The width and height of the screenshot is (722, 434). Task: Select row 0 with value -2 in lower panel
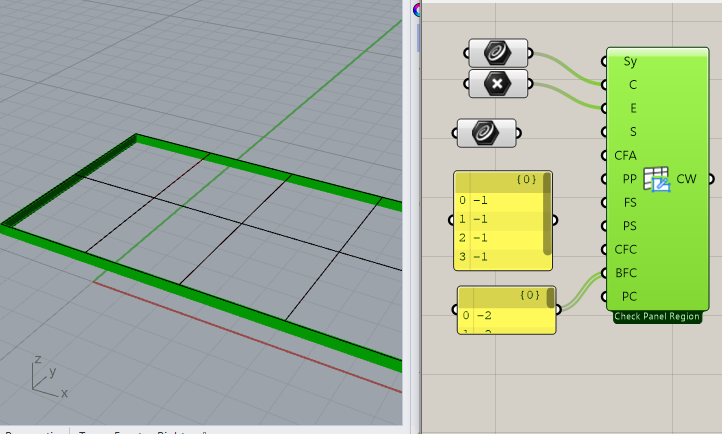[x=502, y=316]
